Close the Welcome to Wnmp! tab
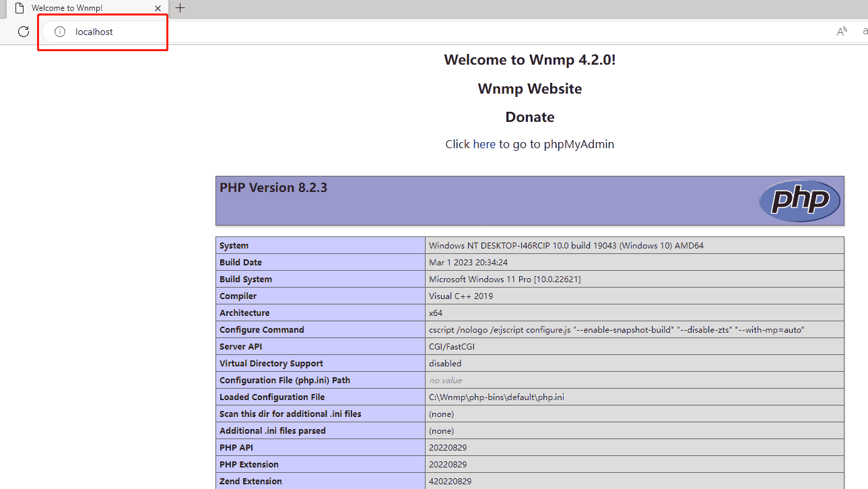This screenshot has width=868, height=489. (x=158, y=8)
